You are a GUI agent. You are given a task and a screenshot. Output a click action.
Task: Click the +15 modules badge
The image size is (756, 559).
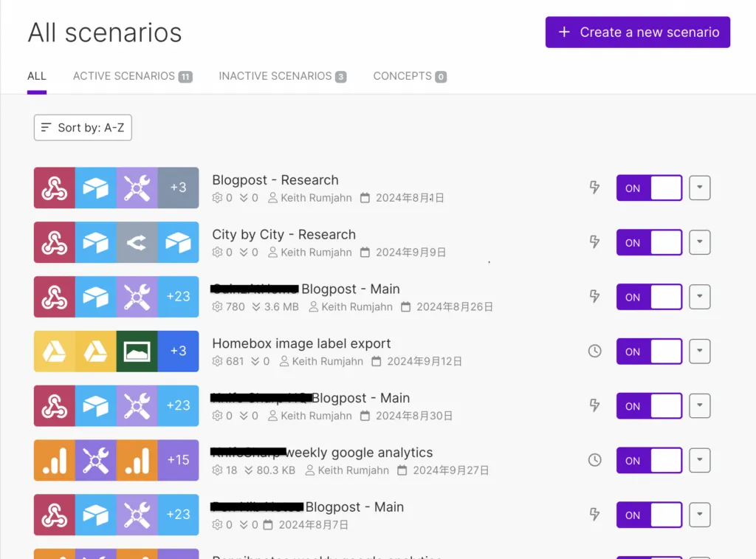[x=178, y=460]
